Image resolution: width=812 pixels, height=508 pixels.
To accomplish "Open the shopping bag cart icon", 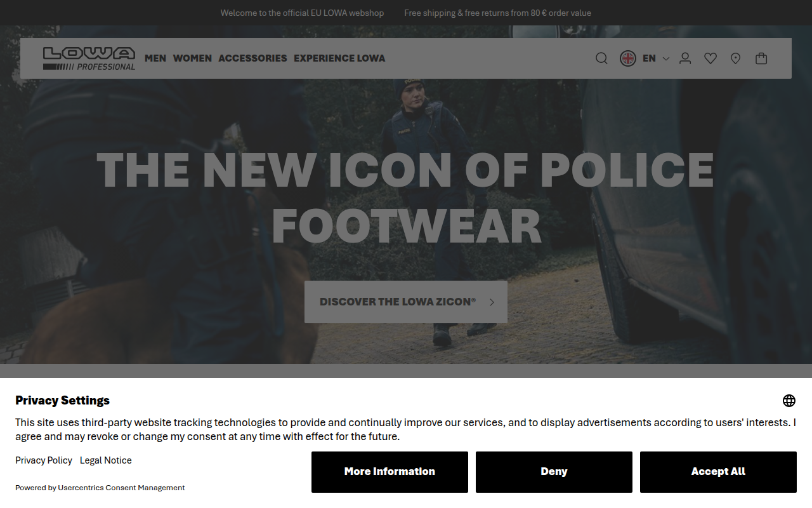I will click(761, 58).
